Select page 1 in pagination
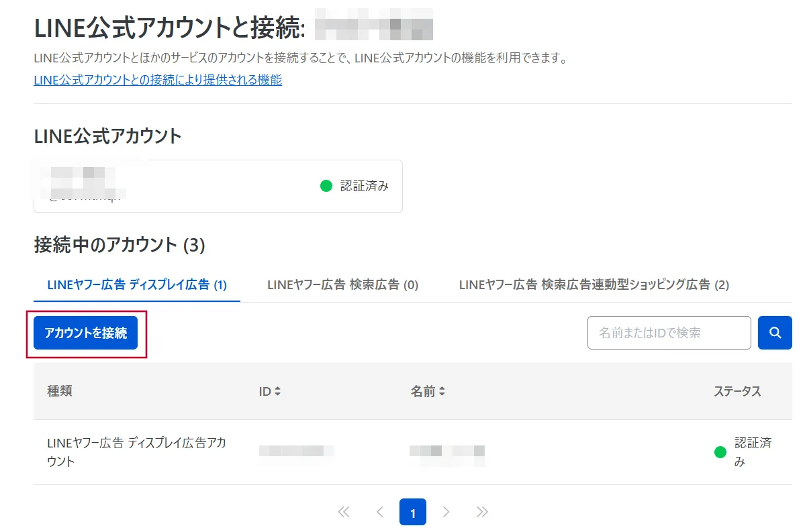The height and width of the screenshot is (532, 805). [413, 512]
